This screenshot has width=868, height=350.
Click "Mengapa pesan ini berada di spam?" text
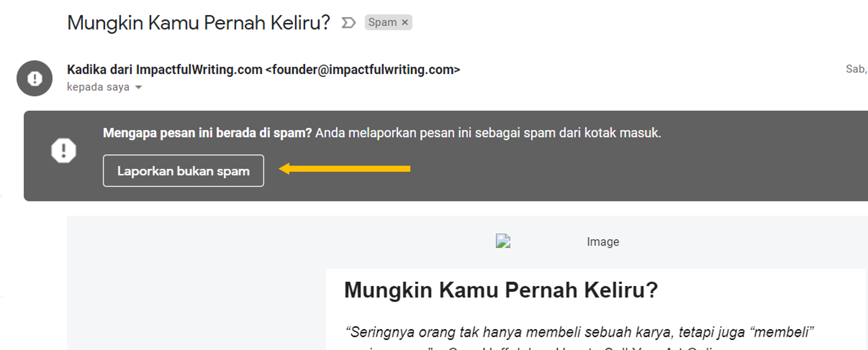pyautogui.click(x=207, y=133)
